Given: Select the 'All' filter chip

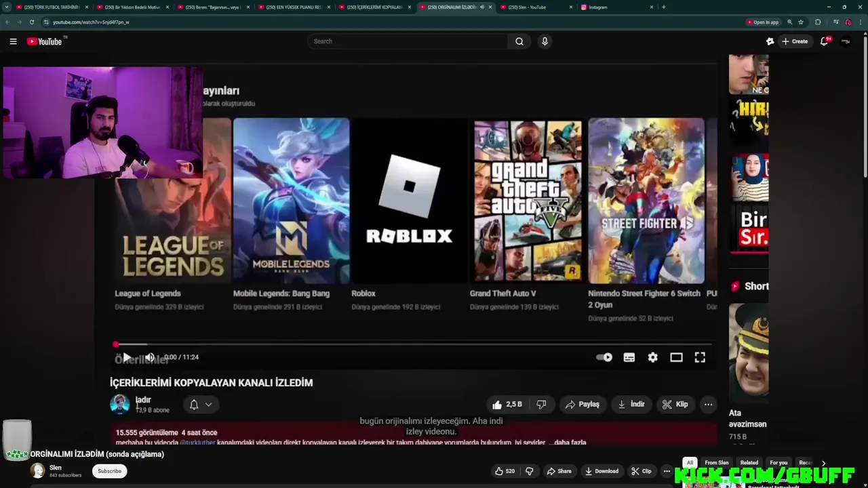Looking at the screenshot, I should (690, 463).
